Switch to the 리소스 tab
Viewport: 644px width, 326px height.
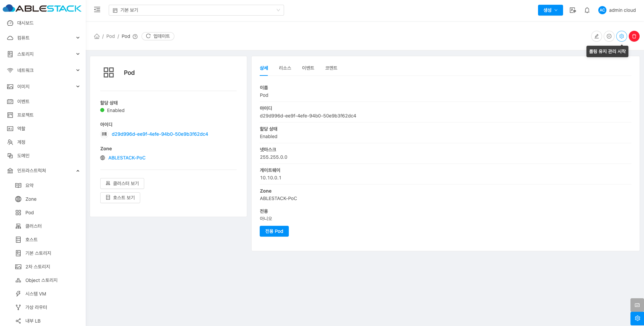(x=285, y=68)
